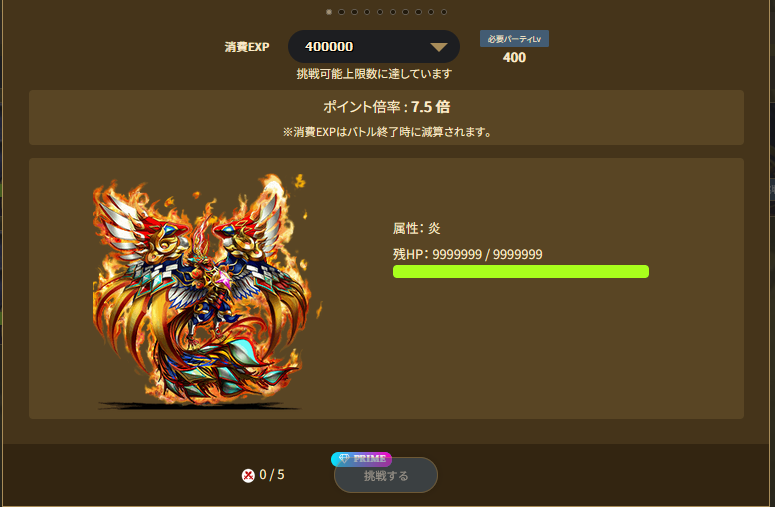Select the sixth page indicator dot
The image size is (775, 507).
393,12
